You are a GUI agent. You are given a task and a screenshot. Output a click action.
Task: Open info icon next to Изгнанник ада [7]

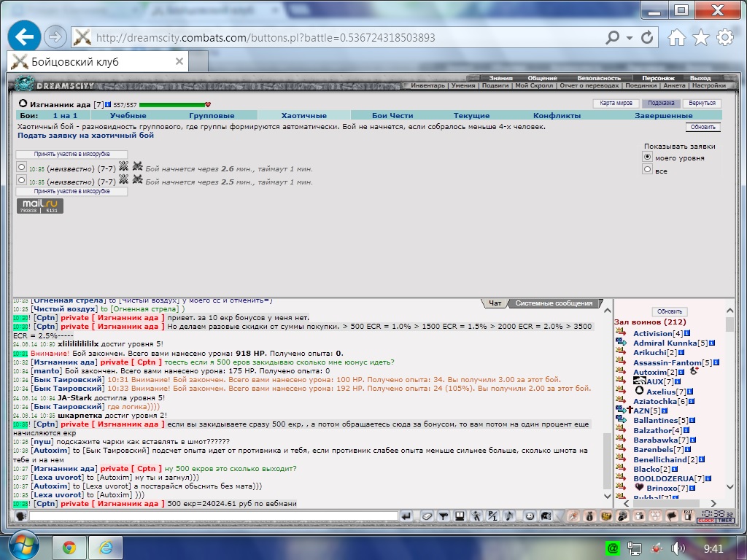[108, 104]
